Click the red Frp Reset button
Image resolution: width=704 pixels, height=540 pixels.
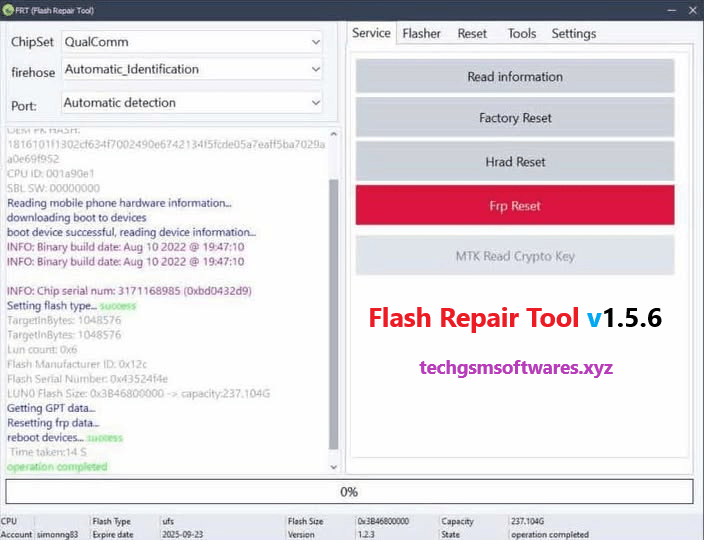coord(515,206)
